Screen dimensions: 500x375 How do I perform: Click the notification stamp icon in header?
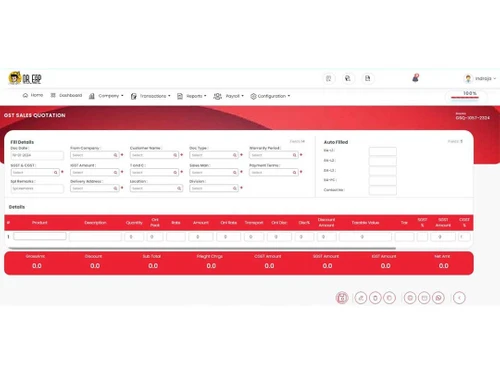click(415, 78)
